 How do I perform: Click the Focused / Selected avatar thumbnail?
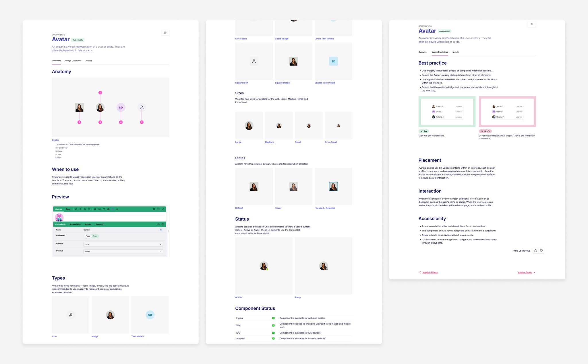pos(333,186)
